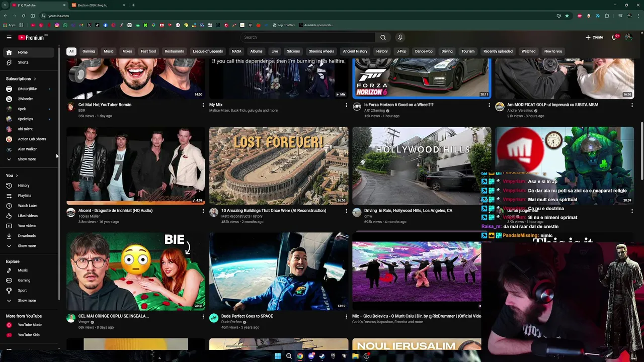Select the NASA filter chip
Viewport: 644px width, 362px height.
coord(236,51)
